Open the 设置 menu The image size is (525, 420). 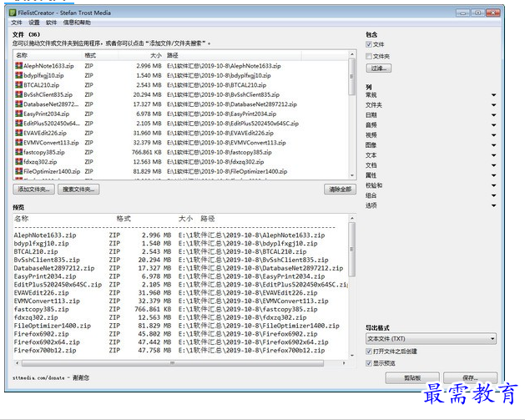point(34,23)
